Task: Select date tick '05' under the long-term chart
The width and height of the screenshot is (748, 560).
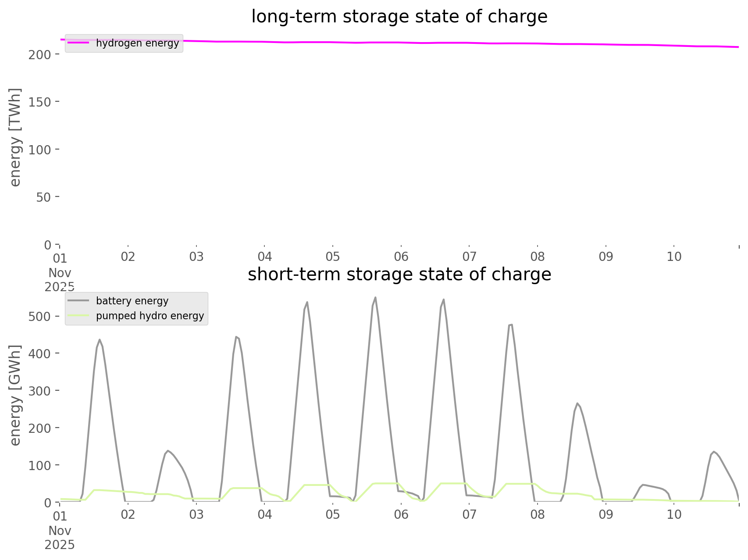Action: coord(333,257)
